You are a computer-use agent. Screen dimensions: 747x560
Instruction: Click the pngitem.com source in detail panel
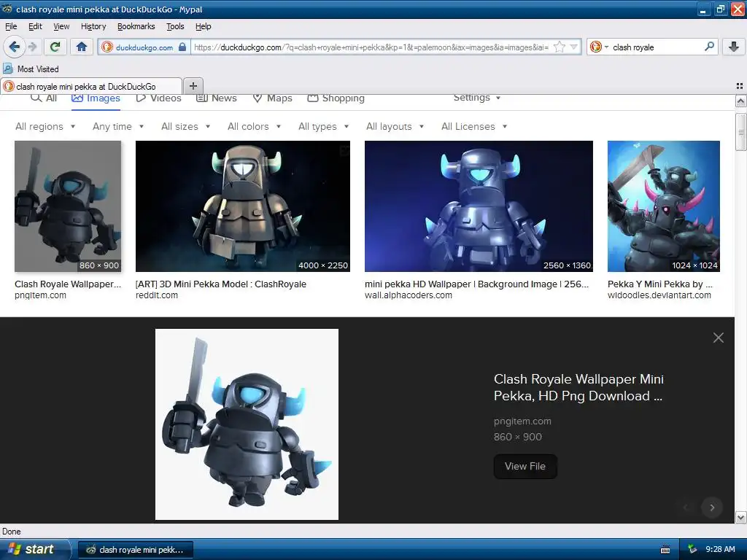tap(522, 421)
